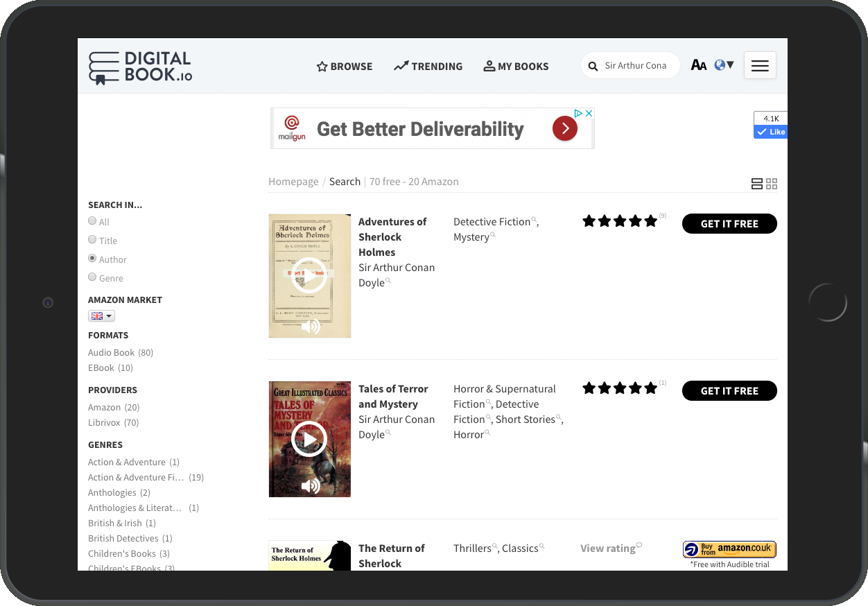Click the font size Aa icon
Image resolution: width=868 pixels, height=606 pixels.
(x=698, y=64)
